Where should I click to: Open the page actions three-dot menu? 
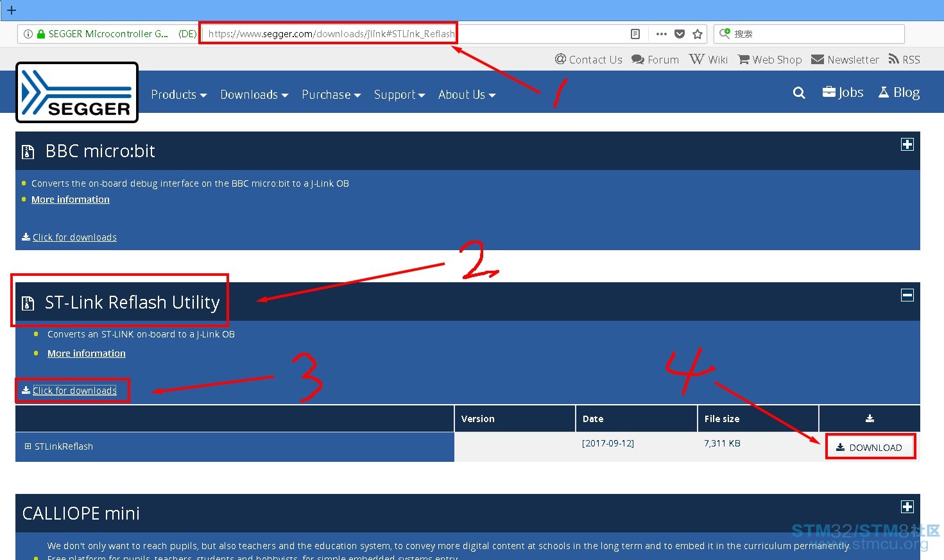pos(662,34)
